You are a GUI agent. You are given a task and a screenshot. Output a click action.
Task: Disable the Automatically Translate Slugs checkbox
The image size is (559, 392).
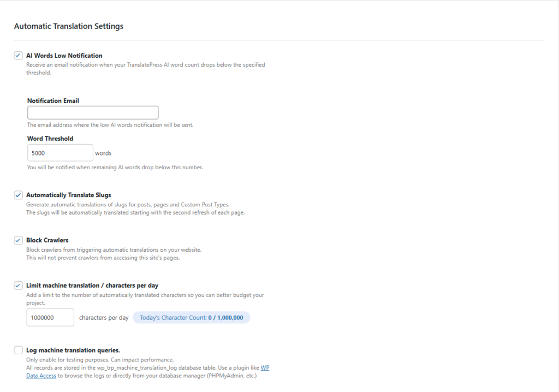[19, 195]
